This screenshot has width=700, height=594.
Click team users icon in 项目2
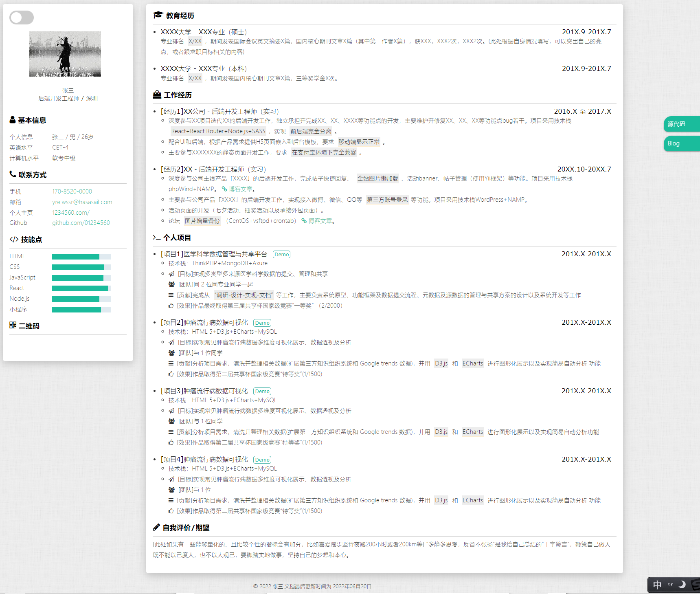click(x=171, y=353)
